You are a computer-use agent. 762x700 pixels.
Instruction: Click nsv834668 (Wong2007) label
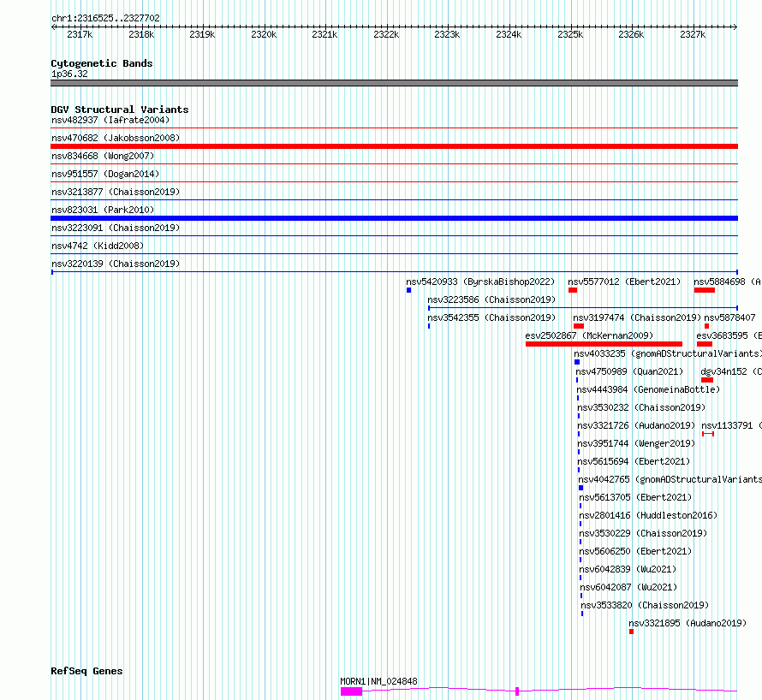pyautogui.click(x=103, y=156)
